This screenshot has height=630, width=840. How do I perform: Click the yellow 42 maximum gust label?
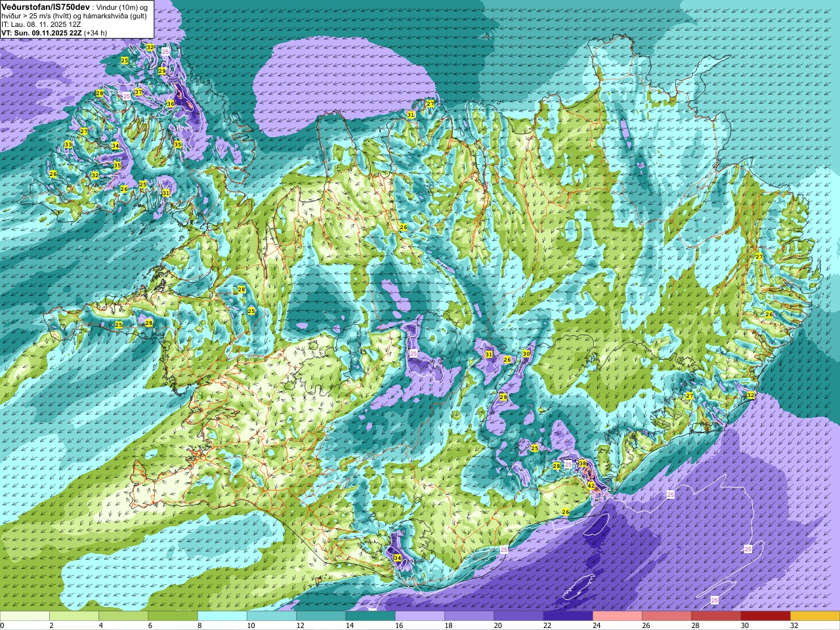click(591, 486)
